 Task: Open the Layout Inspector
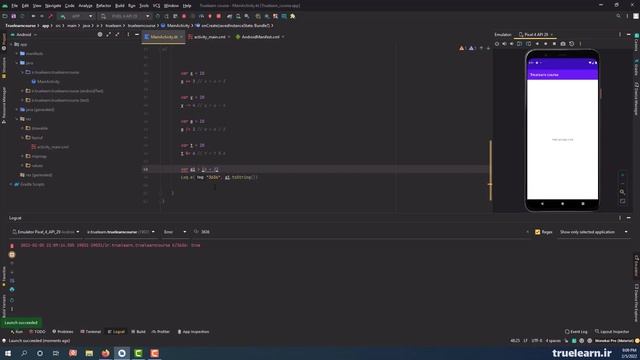pyautogui.click(x=612, y=332)
